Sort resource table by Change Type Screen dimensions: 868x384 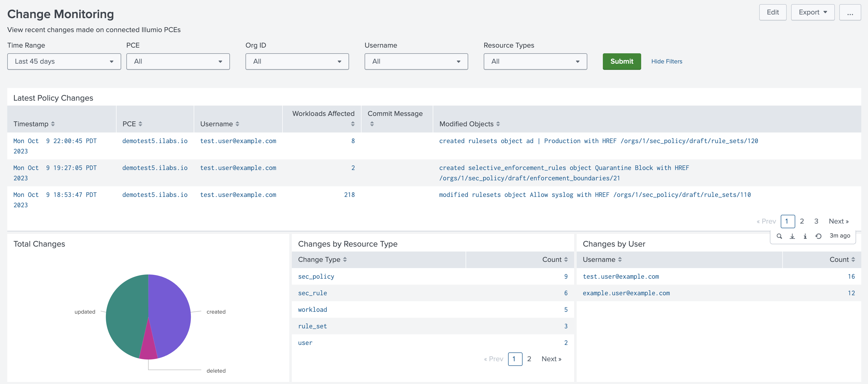click(322, 259)
